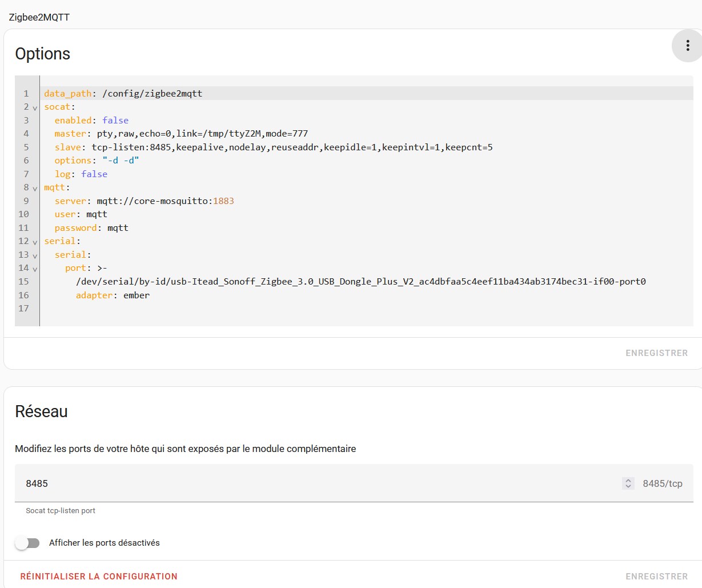This screenshot has height=588, width=702.
Task: Collapse the port block on line 14
Action: point(35,269)
